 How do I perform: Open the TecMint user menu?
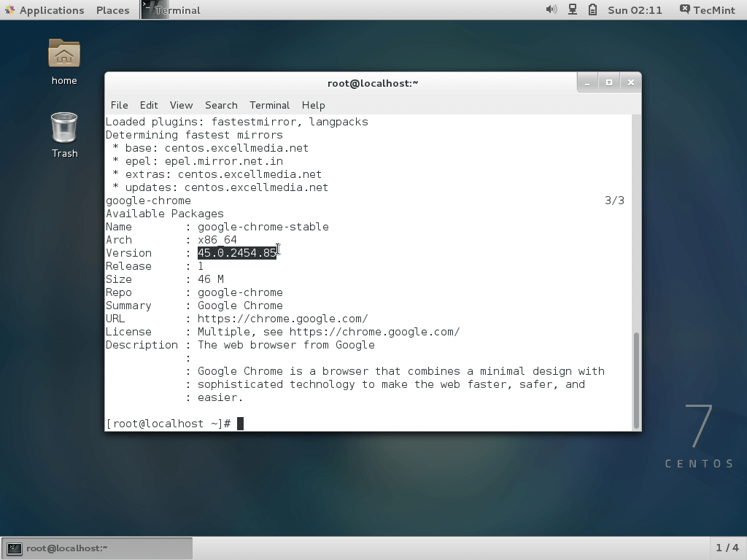coord(705,9)
